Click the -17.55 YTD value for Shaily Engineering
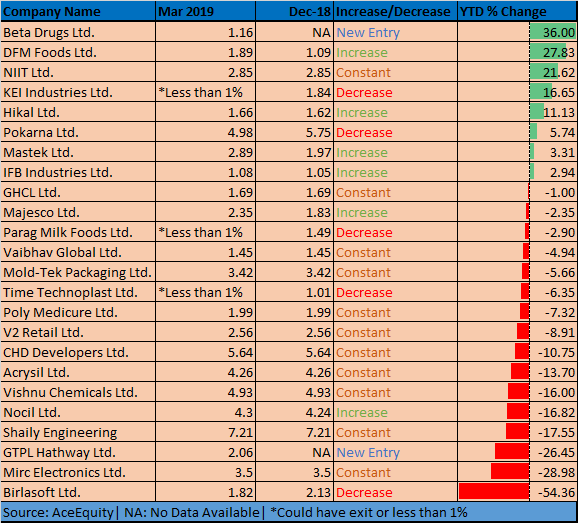This screenshot has width=583, height=523. [x=557, y=433]
